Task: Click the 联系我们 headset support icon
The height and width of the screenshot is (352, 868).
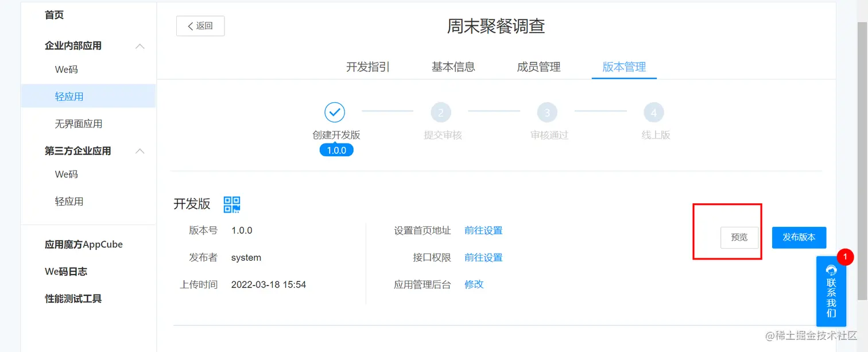Action: coord(831,270)
